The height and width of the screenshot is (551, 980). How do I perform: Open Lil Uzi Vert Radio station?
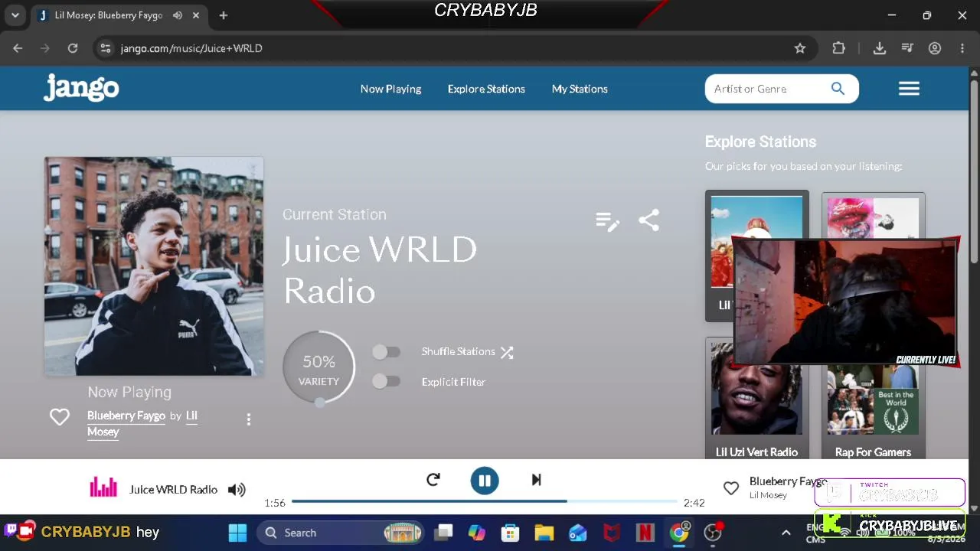(756, 398)
